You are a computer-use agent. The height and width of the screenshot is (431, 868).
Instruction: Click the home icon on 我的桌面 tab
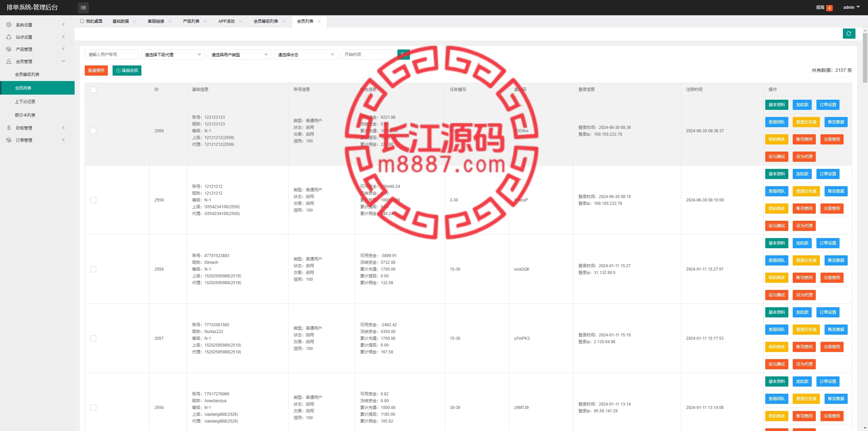[82, 21]
